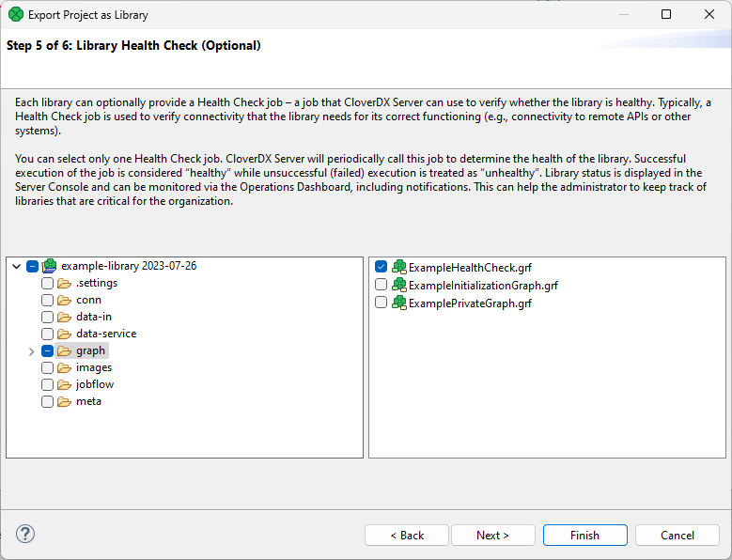Click the jobflow folder icon
Viewport: 732px width, 560px height.
(x=64, y=385)
